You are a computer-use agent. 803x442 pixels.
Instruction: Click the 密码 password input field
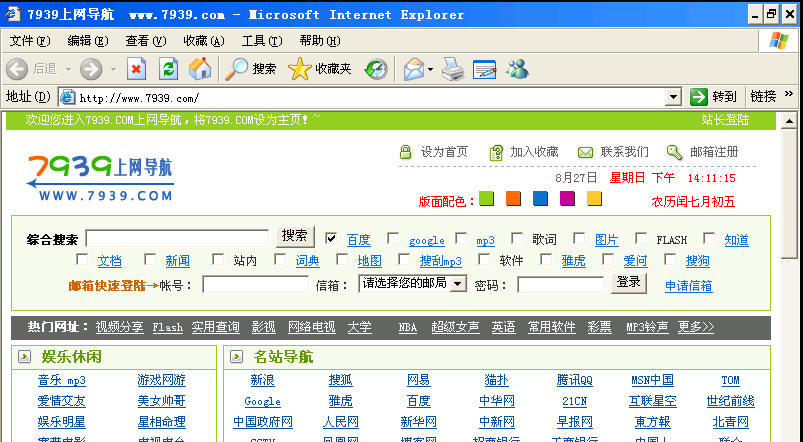[560, 284]
